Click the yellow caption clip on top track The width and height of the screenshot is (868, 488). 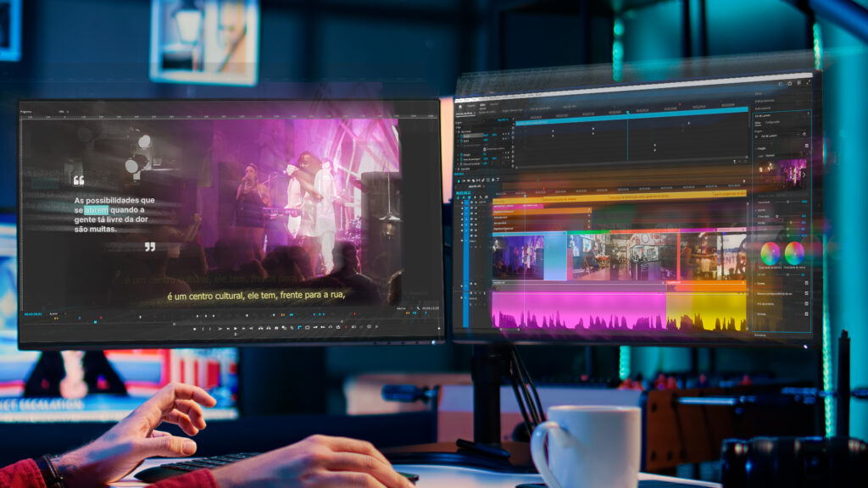619,197
